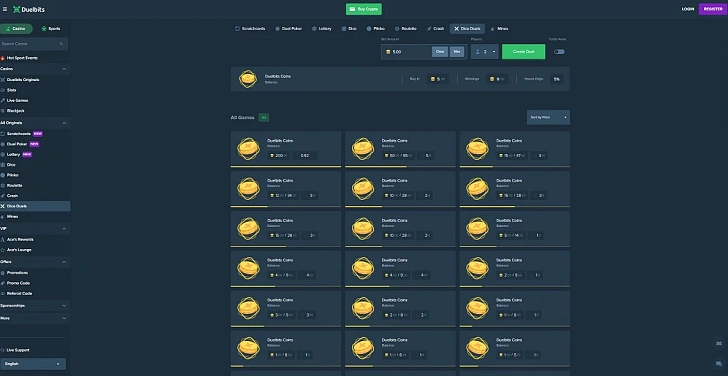This screenshot has height=376, width=728.
Task: Expand the Sponsorships sidebar section
Action: click(x=64, y=306)
